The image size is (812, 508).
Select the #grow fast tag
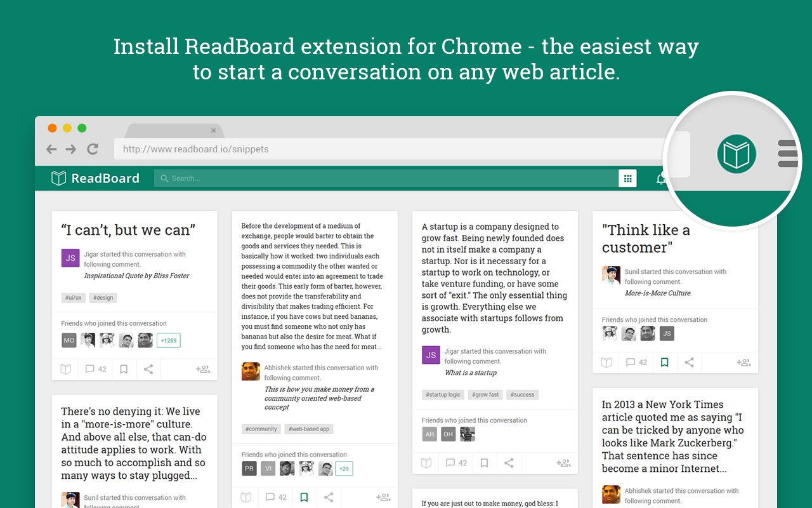pyautogui.click(x=486, y=395)
